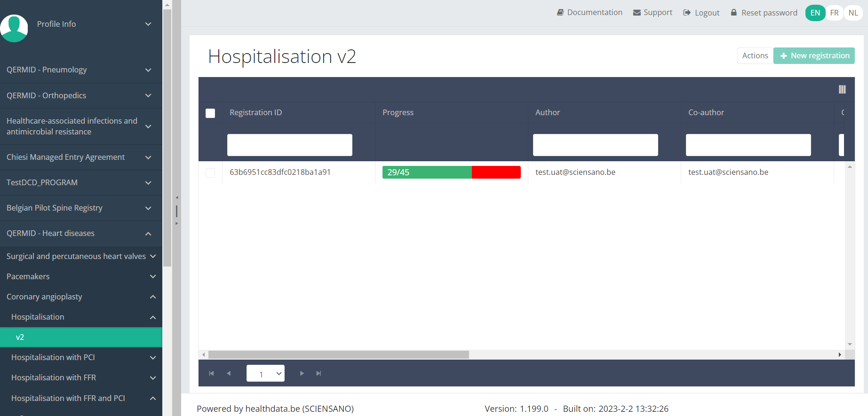Open the page number dropdown
Image resolution: width=868 pixels, height=416 pixels.
(265, 373)
